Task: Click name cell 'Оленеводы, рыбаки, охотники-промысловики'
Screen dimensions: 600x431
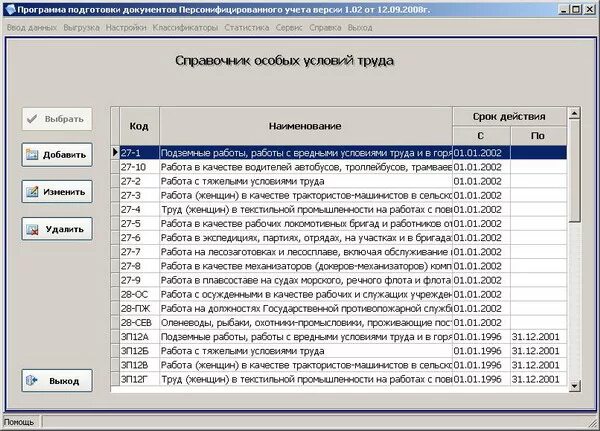Action: coord(306,323)
